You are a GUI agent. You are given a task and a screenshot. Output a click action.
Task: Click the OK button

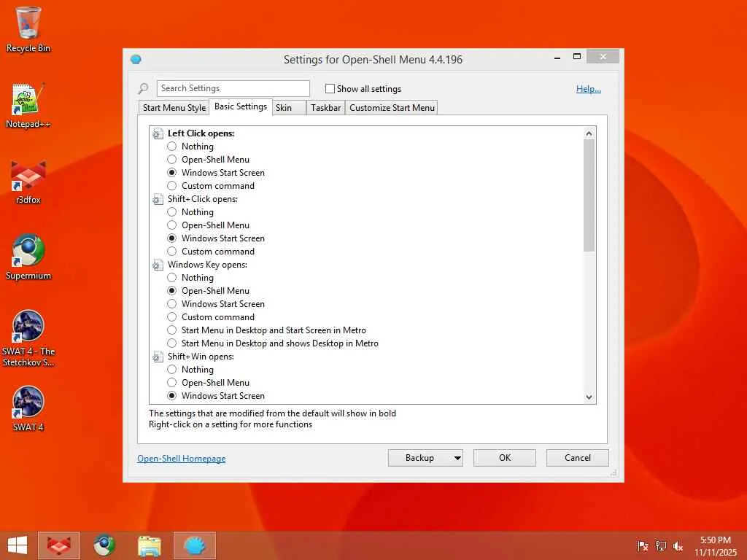pos(505,458)
